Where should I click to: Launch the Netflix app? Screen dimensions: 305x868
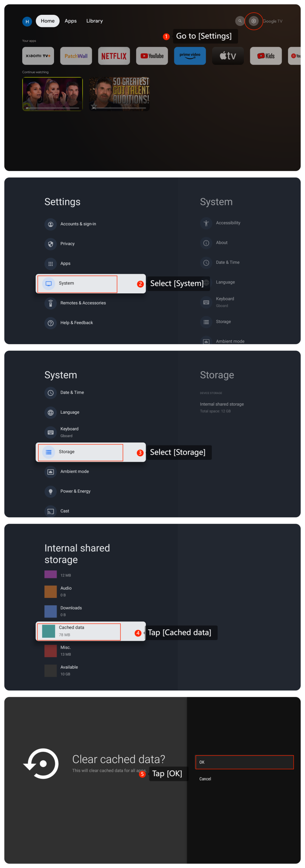[114, 56]
